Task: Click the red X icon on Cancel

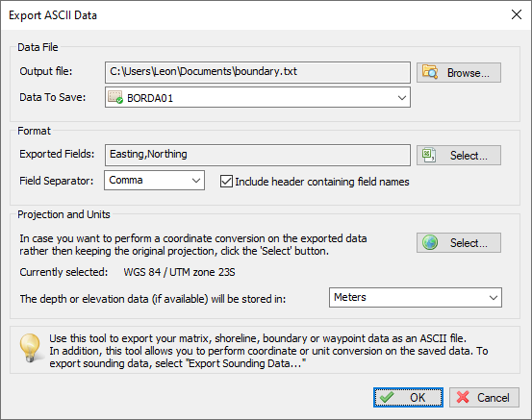Action: [463, 397]
